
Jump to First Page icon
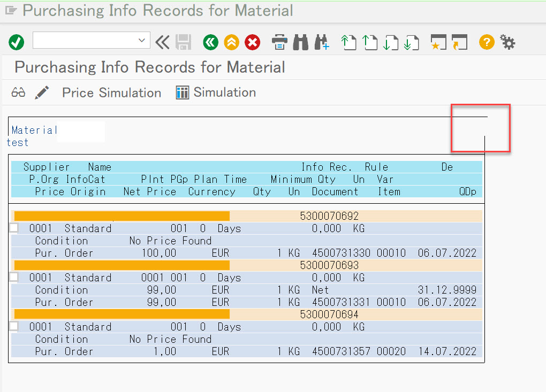pos(348,42)
